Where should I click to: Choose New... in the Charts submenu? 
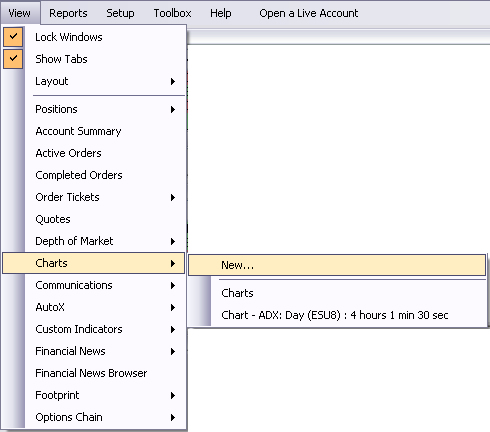pos(337,265)
